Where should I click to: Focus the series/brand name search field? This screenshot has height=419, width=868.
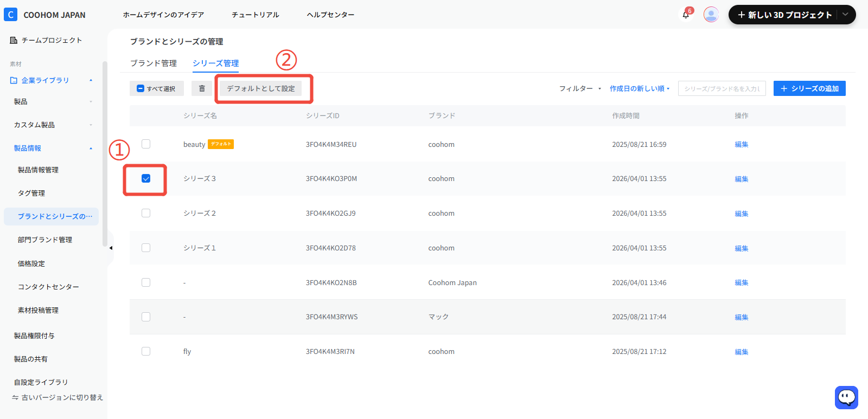(722, 88)
